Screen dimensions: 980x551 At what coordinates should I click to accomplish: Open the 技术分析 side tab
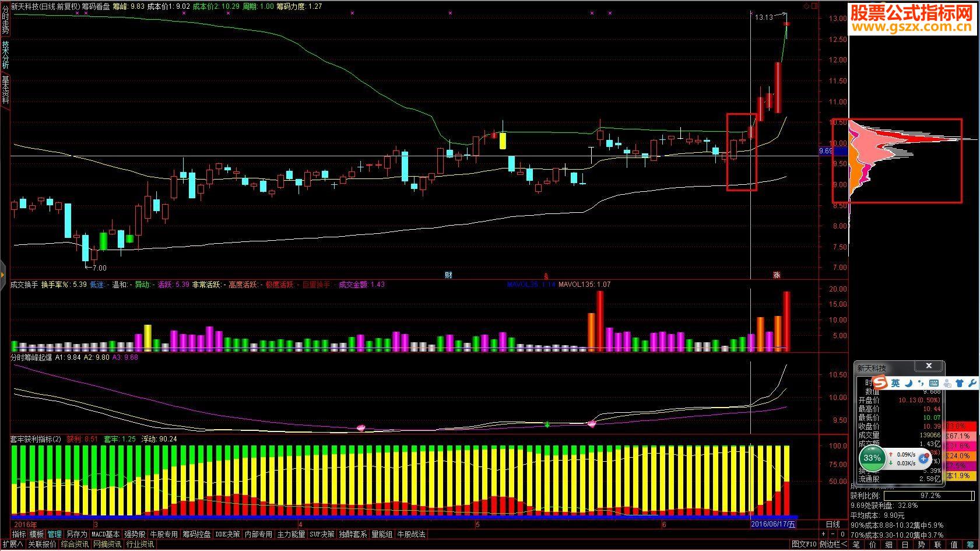[5, 54]
